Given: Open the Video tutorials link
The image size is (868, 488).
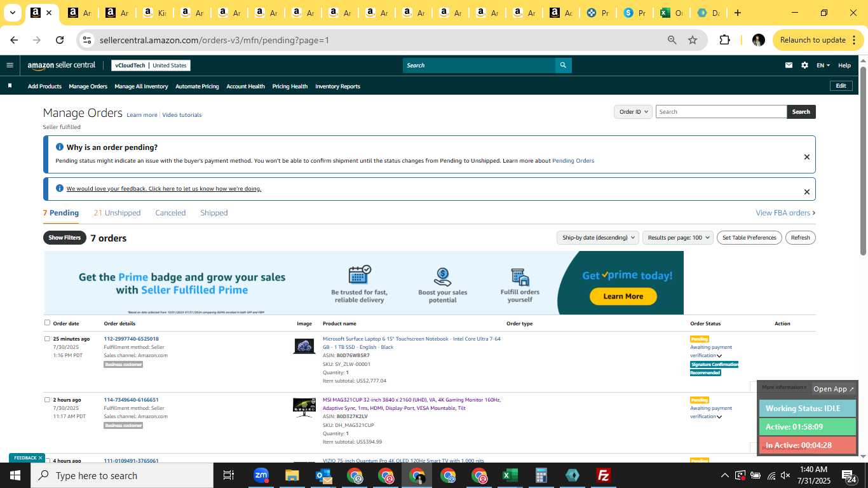Looking at the screenshot, I should pyautogui.click(x=182, y=115).
